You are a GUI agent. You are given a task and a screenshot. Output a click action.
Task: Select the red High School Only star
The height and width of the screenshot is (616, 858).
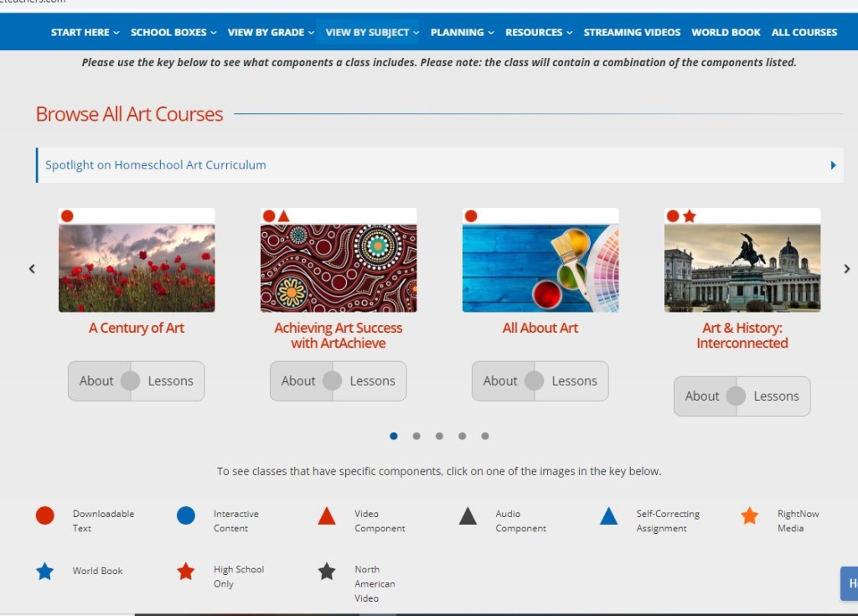(x=186, y=572)
